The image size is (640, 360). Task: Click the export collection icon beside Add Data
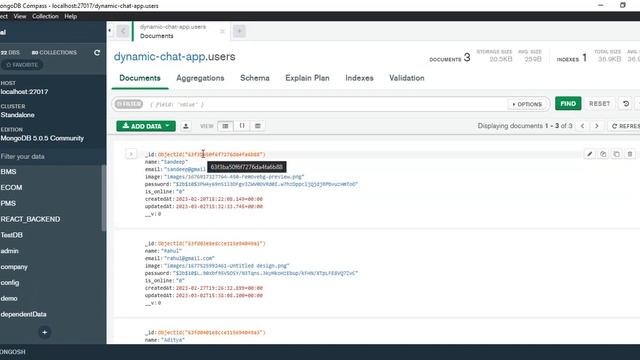(x=186, y=126)
